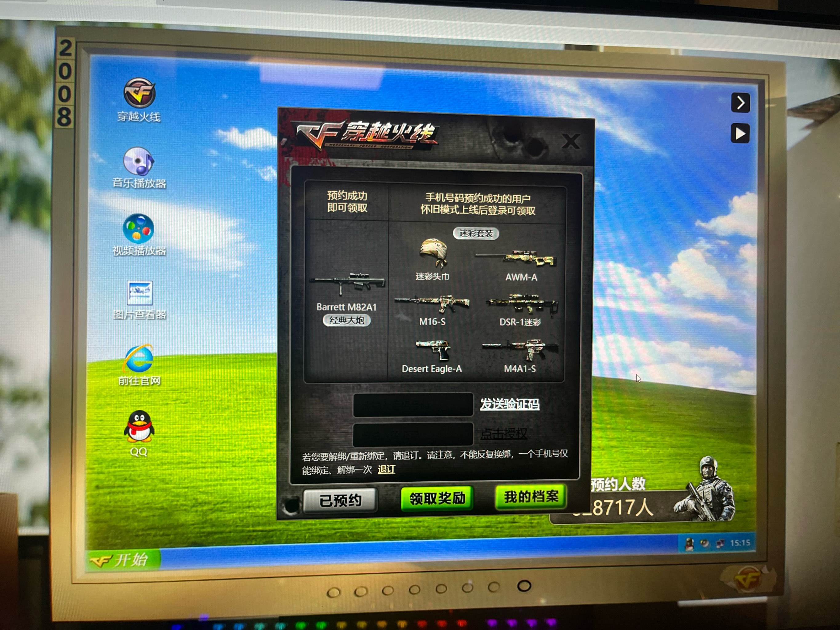Viewport: 840px width, 630px height.
Task: Click the 已预约 button
Action: [x=340, y=500]
